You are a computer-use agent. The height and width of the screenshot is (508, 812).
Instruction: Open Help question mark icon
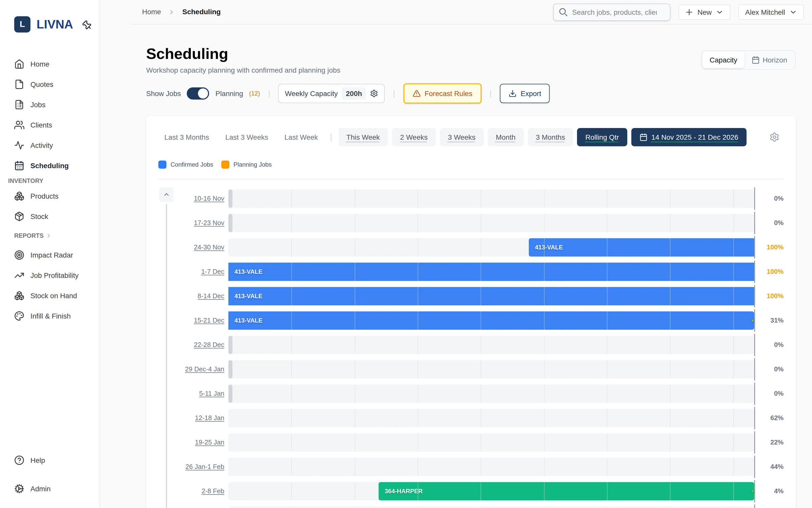(x=19, y=460)
